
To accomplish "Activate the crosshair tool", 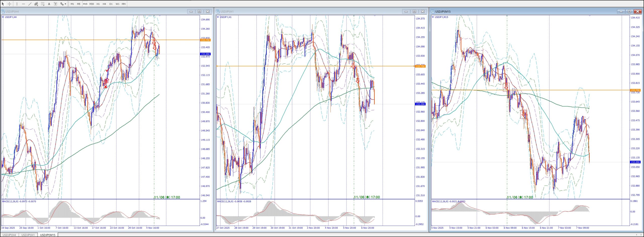I will coord(9,4).
